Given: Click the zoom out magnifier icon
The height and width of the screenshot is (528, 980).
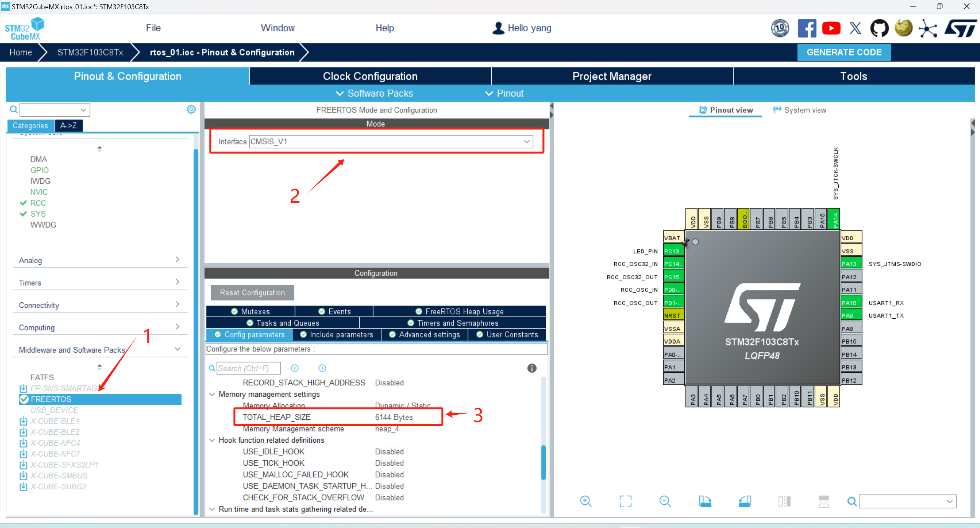Looking at the screenshot, I should (x=665, y=501).
